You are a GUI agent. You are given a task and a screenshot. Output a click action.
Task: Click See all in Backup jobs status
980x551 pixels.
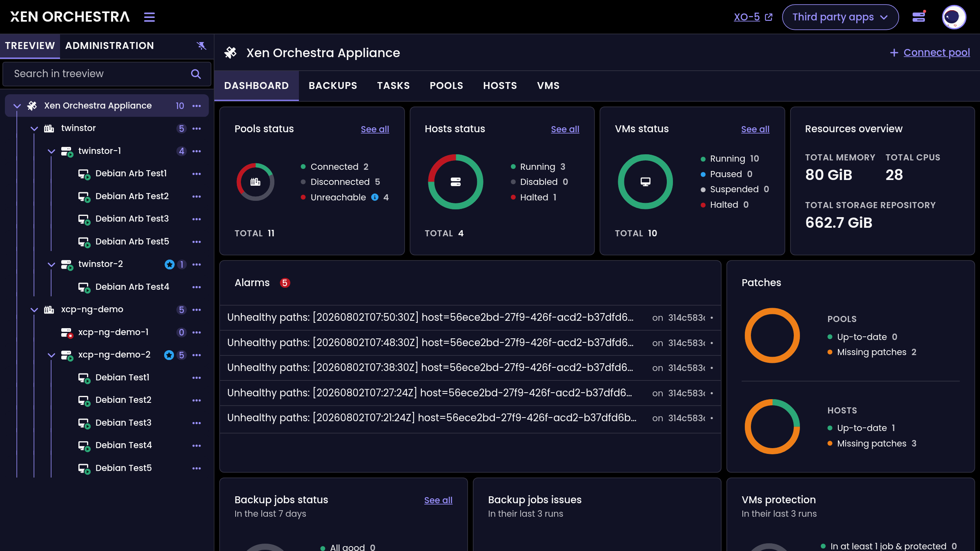(438, 500)
